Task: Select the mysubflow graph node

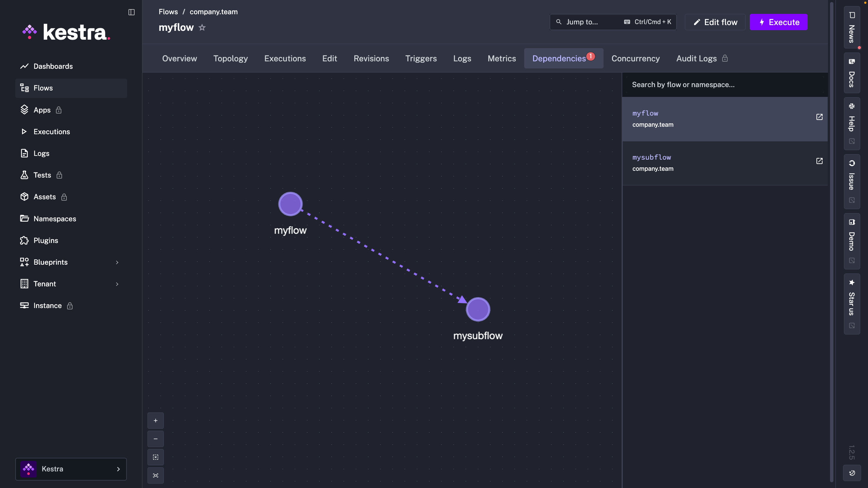Action: [x=478, y=309]
